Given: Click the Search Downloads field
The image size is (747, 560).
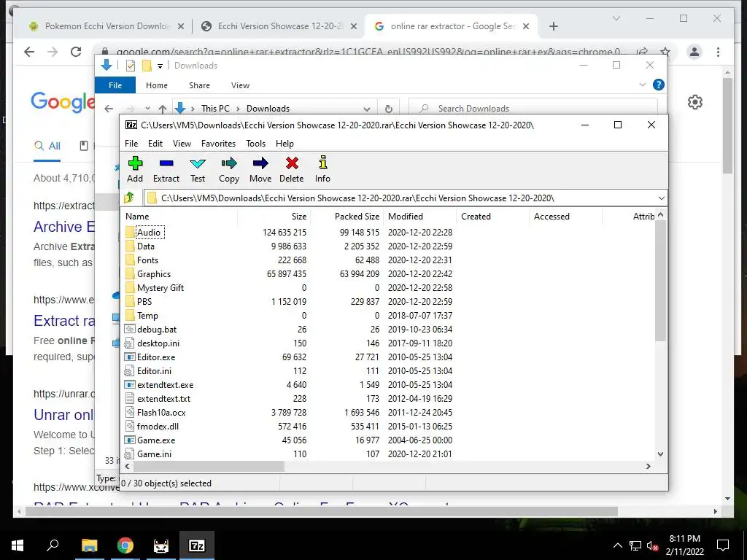Looking at the screenshot, I should click(x=533, y=109).
